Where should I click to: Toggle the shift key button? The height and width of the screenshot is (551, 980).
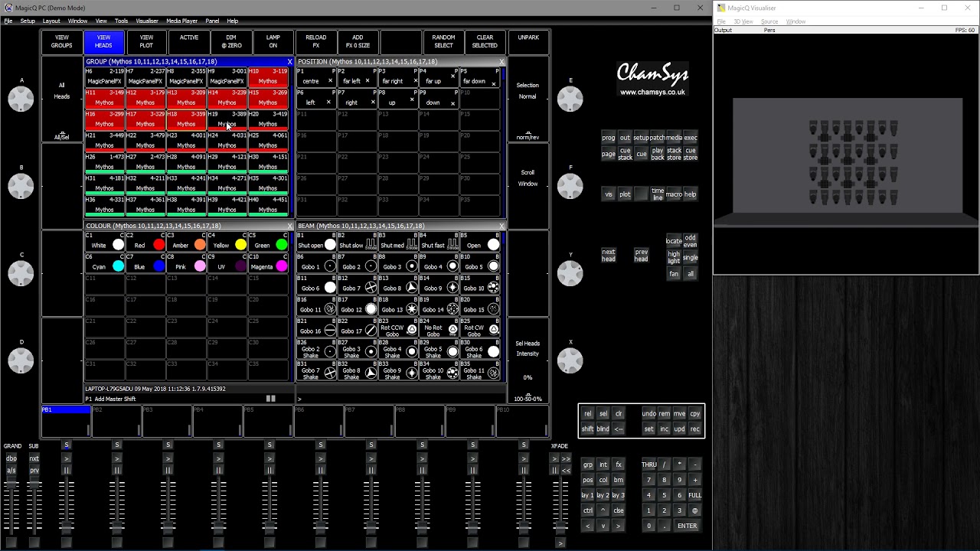pyautogui.click(x=587, y=429)
